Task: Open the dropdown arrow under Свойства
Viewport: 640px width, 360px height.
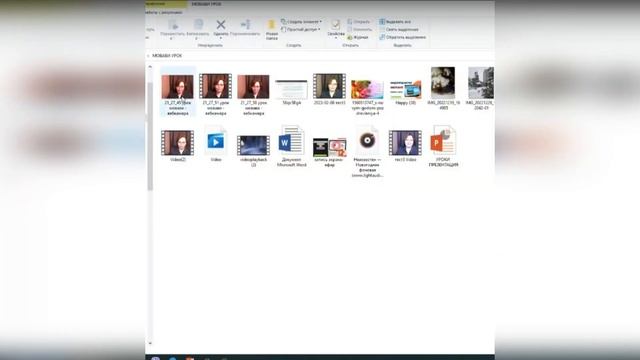Action: pyautogui.click(x=336, y=38)
